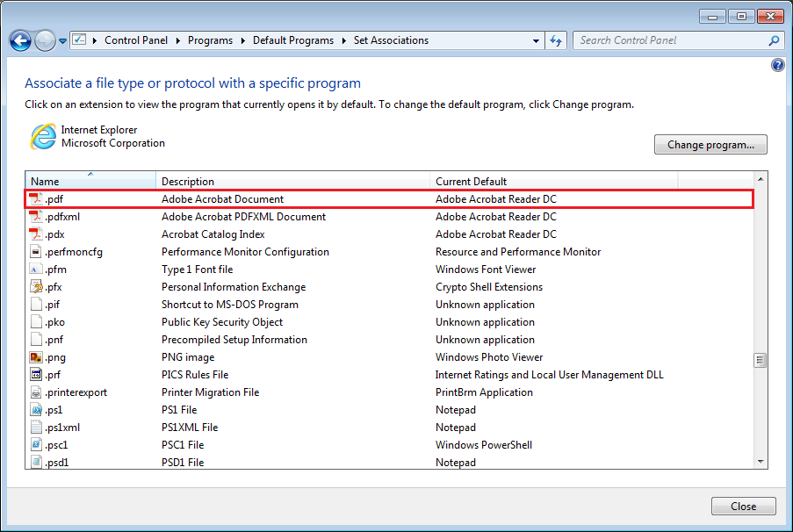This screenshot has width=793, height=532.
Task: Click the Control Panel breadcrumb
Action: (135, 40)
